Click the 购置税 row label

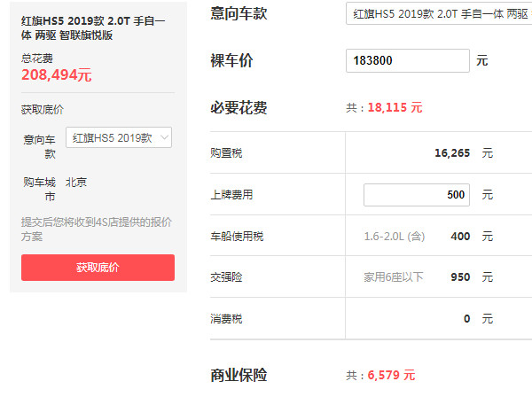coord(227,153)
